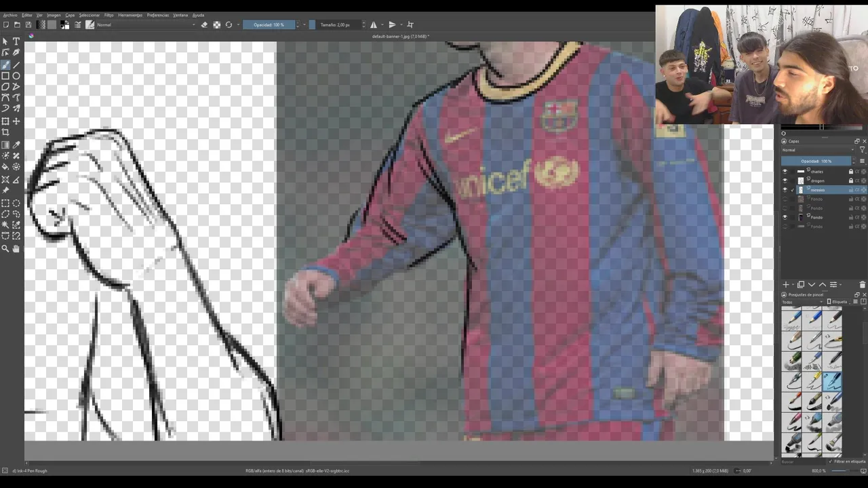The height and width of the screenshot is (488, 868).
Task: Hide the drogon layer
Action: 785,181
